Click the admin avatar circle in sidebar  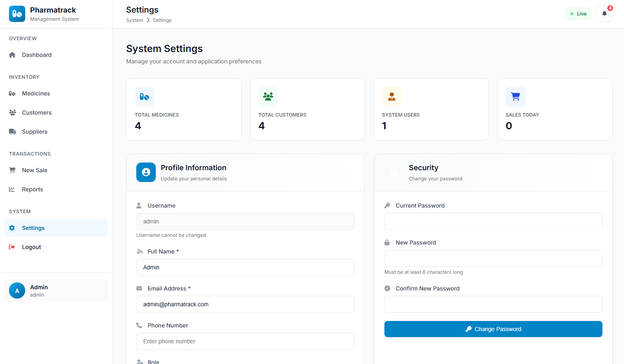[x=17, y=290]
